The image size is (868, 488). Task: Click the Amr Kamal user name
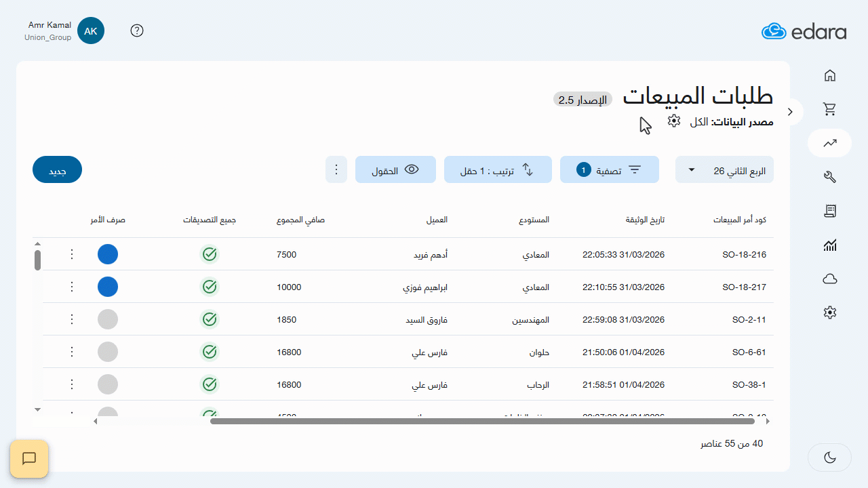[x=50, y=25]
